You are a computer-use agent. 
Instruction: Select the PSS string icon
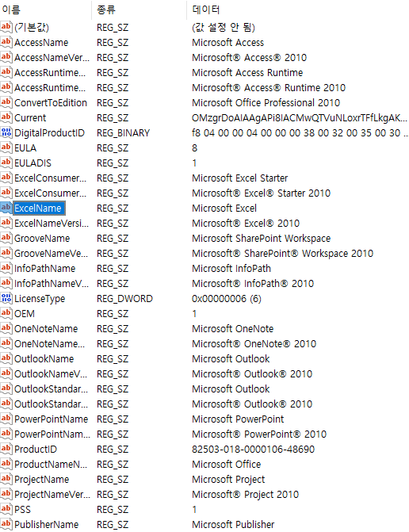(6, 509)
